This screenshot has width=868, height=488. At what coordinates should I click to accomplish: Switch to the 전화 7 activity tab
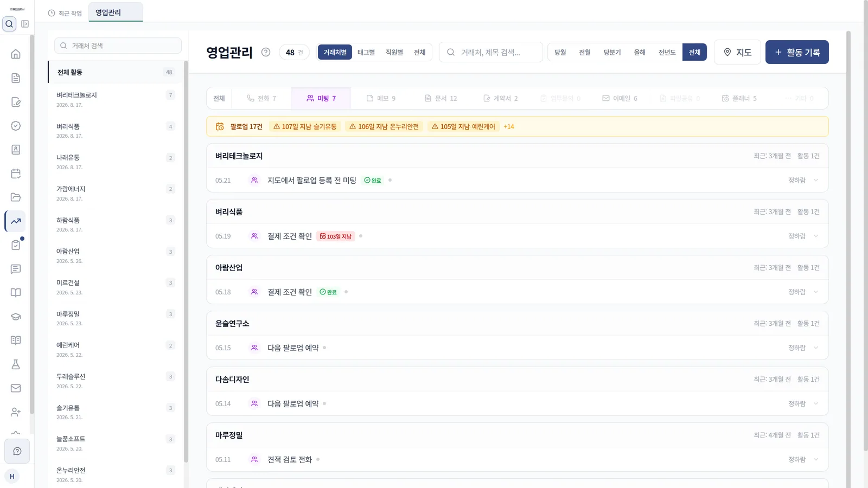point(261,98)
